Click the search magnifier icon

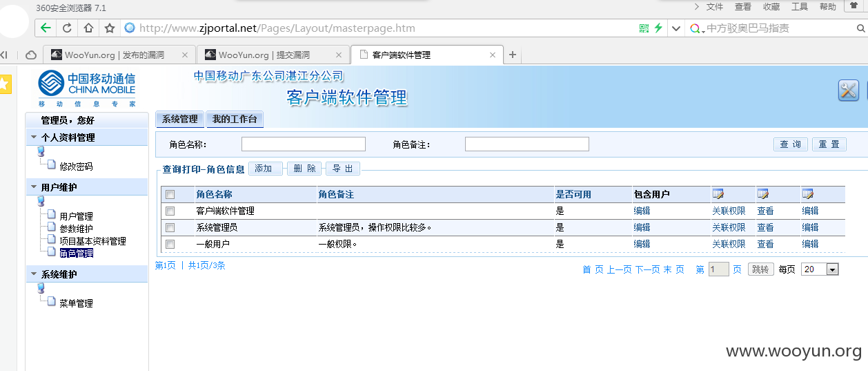(x=860, y=28)
